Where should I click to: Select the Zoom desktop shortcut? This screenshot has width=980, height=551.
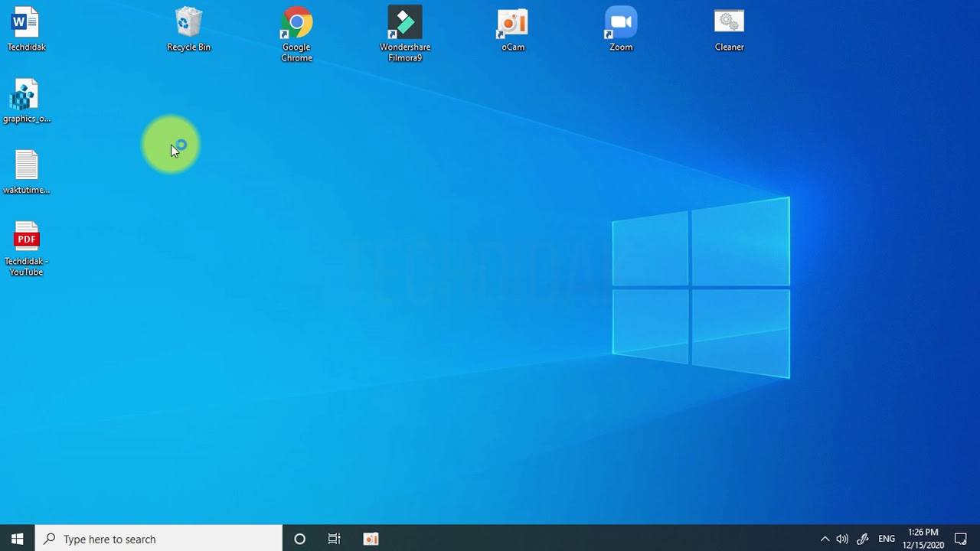[x=621, y=30]
